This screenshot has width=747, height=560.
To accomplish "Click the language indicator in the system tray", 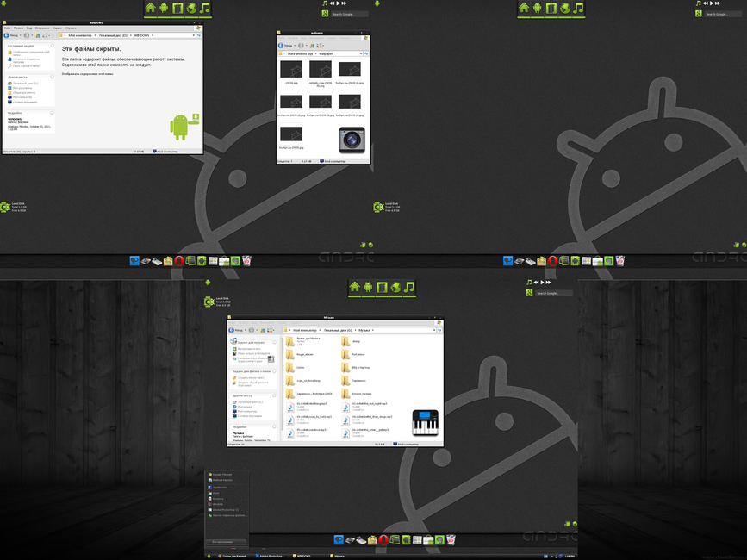I will click(x=545, y=557).
